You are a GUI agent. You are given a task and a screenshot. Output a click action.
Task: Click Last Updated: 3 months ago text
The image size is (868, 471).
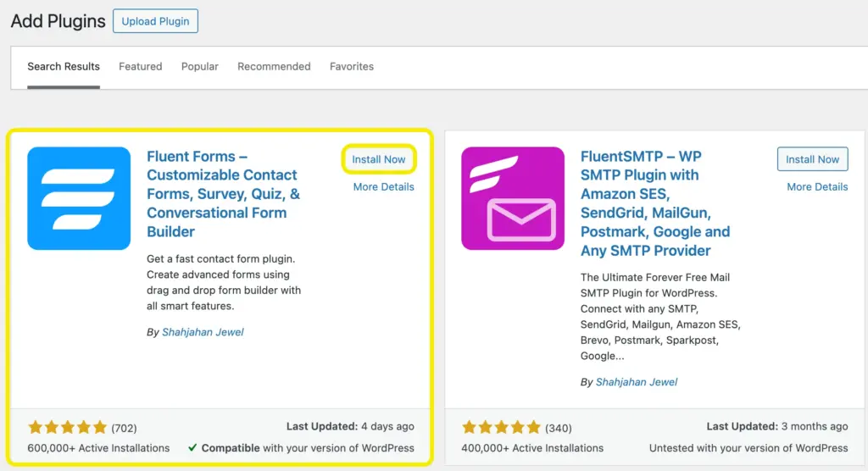777,426
